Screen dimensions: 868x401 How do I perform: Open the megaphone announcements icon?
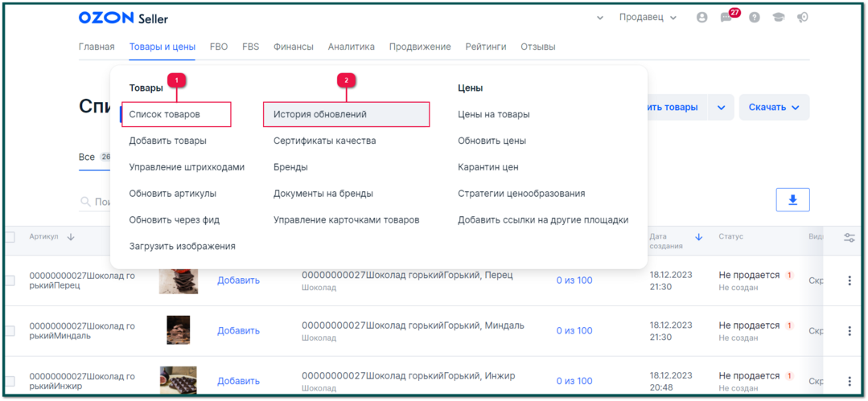click(x=803, y=18)
